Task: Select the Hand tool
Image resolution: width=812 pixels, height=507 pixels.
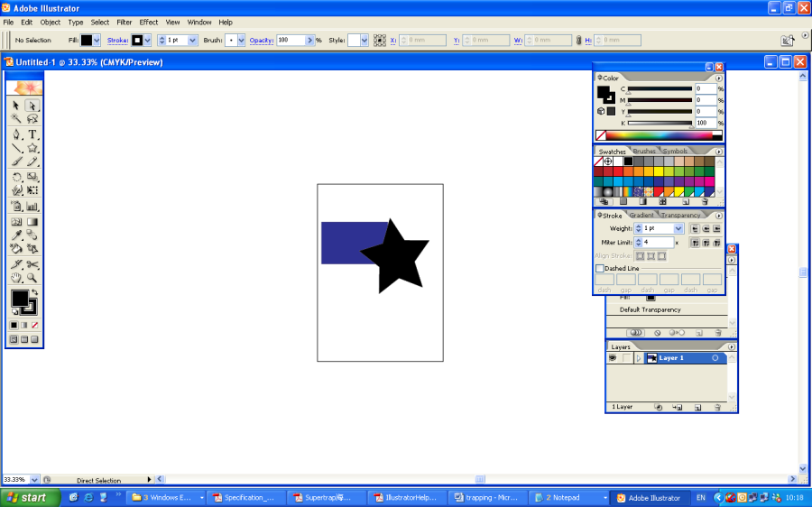Action: 16,279
